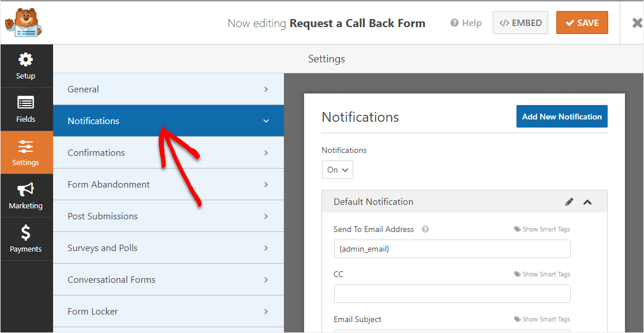Click inside the CC input field
Screen dimensions: 644x333
click(452, 294)
